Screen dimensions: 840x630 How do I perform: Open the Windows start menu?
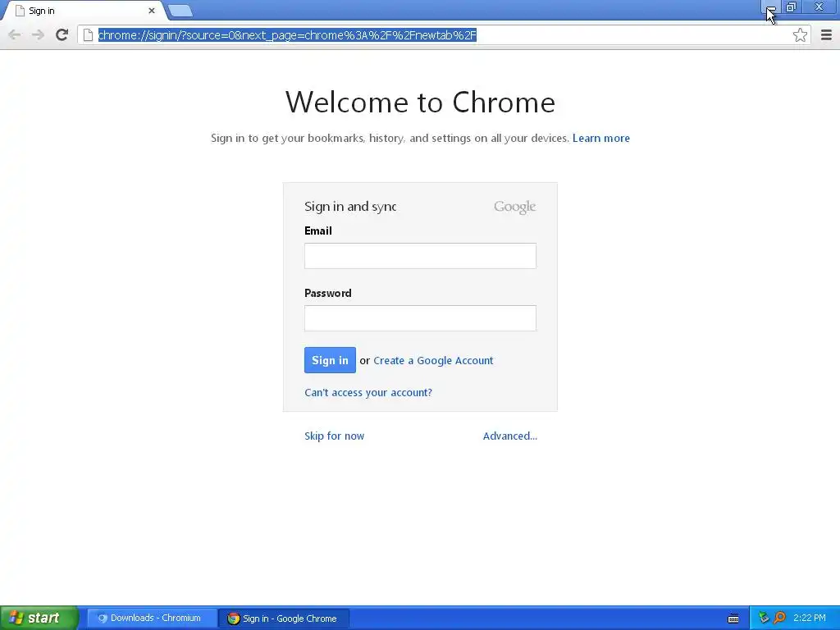(x=39, y=619)
